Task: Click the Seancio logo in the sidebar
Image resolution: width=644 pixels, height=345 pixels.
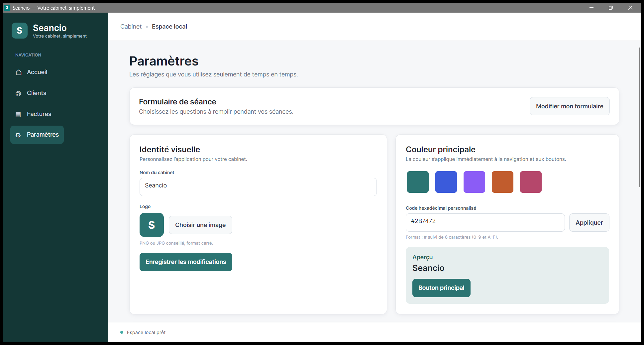Action: 20,31
